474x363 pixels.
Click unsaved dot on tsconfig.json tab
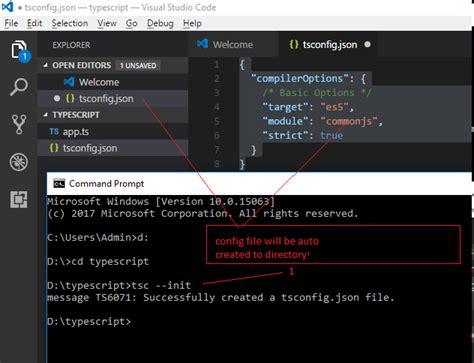pyautogui.click(x=367, y=44)
